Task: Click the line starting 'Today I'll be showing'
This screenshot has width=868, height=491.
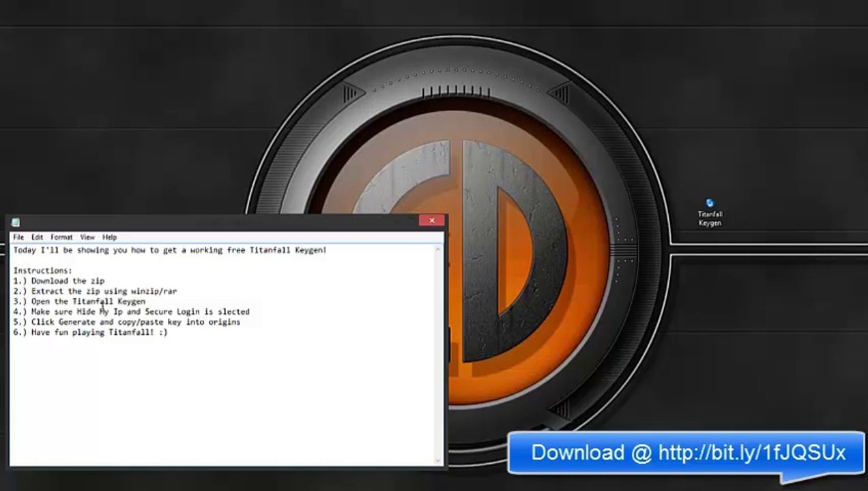Action: pos(170,250)
